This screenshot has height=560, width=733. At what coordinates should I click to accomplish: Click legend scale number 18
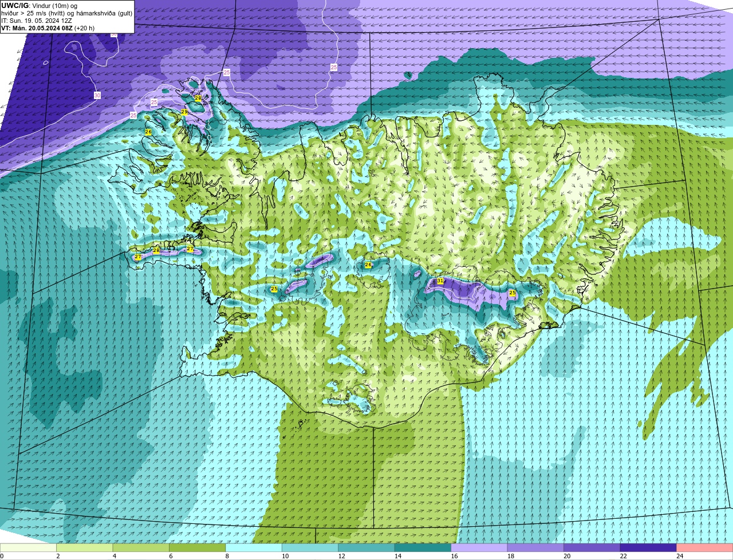point(510,555)
